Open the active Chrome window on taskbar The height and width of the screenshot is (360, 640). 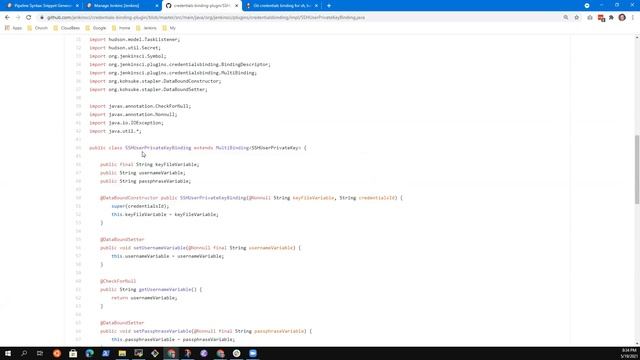pos(171,353)
